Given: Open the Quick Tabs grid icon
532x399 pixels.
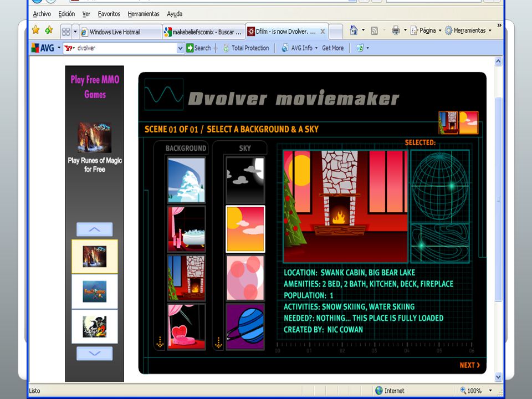Looking at the screenshot, I should coord(66,32).
